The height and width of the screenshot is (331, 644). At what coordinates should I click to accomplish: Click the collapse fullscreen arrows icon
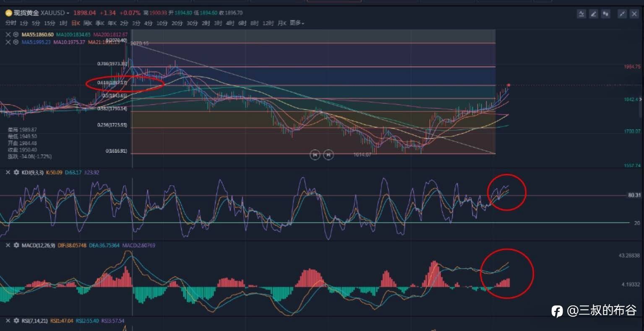[x=622, y=14]
